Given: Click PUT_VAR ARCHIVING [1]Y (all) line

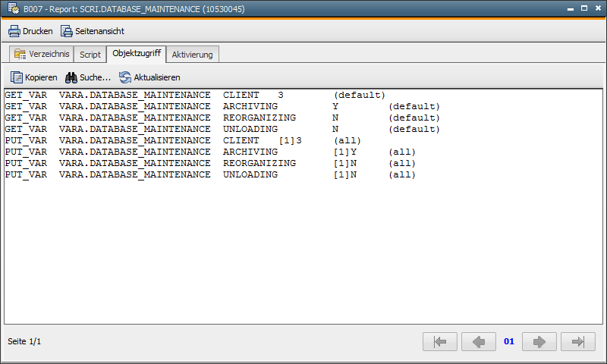Looking at the screenshot, I should coord(210,152).
